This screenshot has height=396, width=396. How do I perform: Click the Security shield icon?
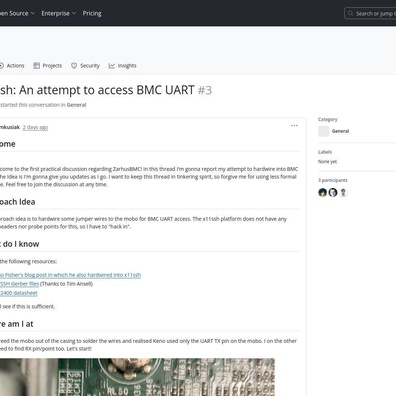[74, 66]
